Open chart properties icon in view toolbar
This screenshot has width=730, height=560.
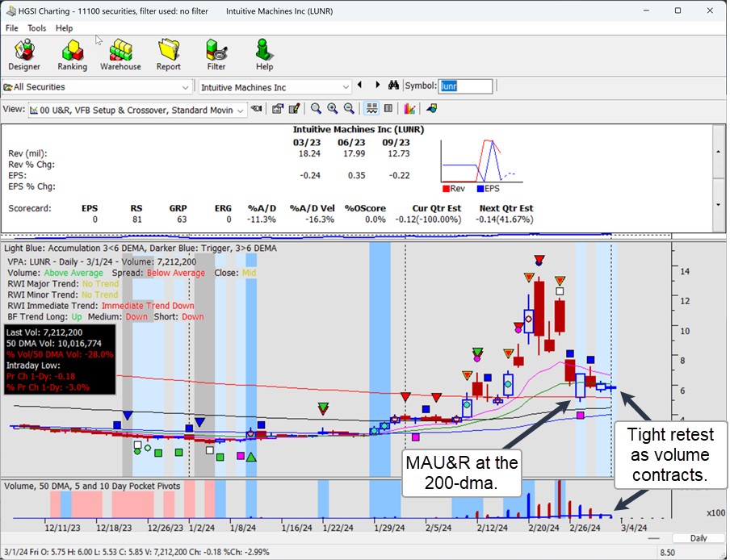pyautogui.click(x=278, y=109)
